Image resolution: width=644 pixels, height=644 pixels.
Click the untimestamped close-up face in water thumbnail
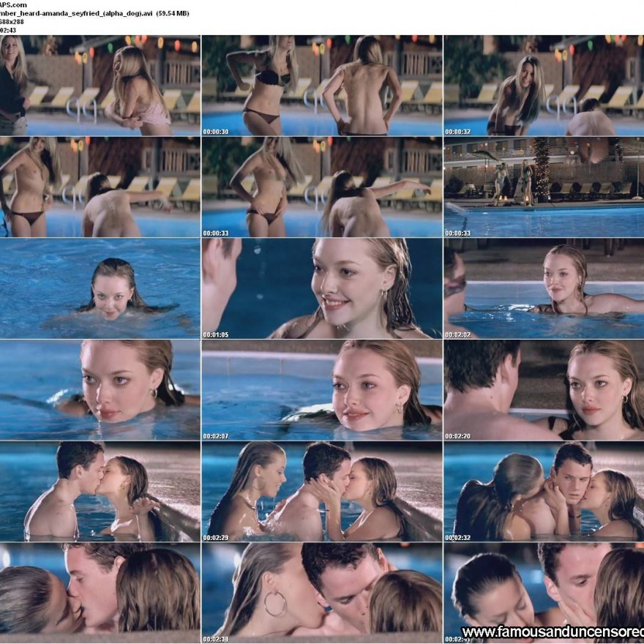click(100, 389)
